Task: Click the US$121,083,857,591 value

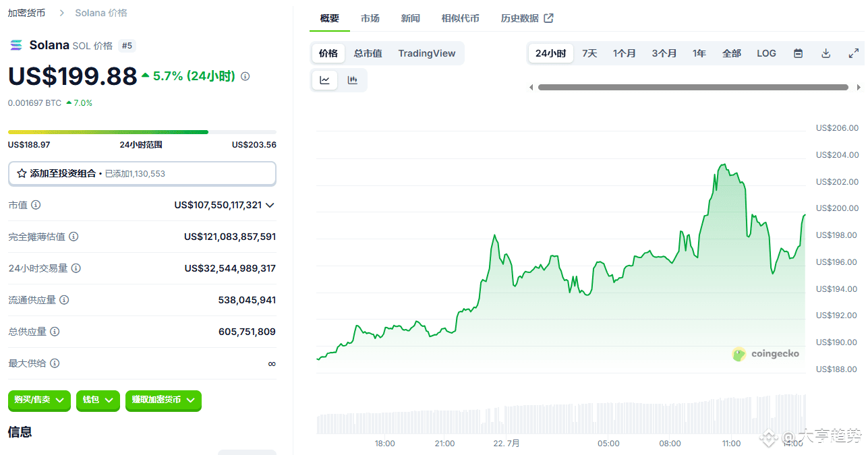Action: pyautogui.click(x=230, y=237)
